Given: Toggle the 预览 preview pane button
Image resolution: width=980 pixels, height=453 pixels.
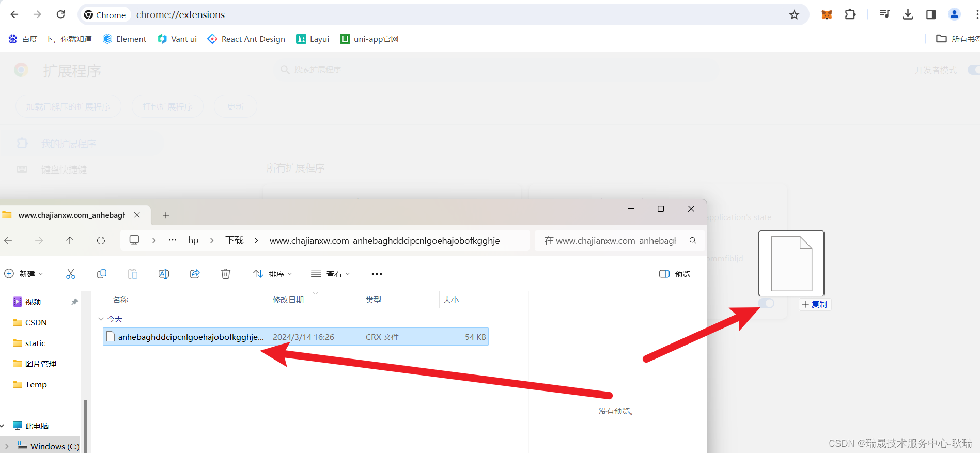Looking at the screenshot, I should point(675,274).
